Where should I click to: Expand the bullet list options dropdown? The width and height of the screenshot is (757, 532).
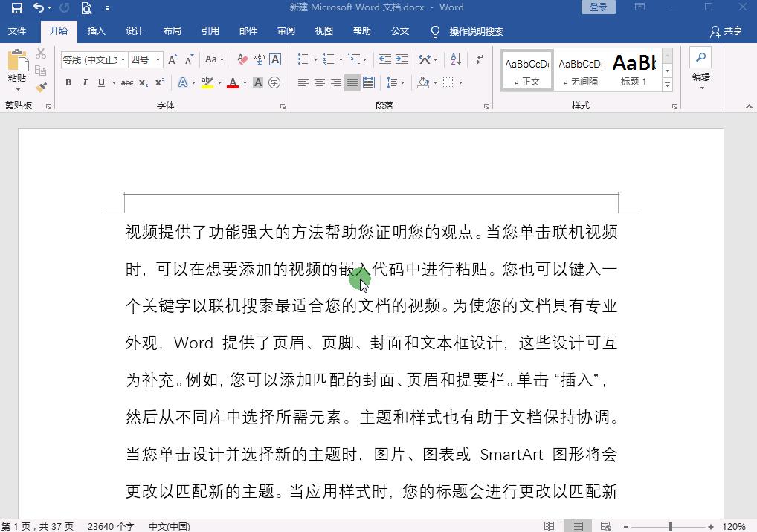click(315, 59)
